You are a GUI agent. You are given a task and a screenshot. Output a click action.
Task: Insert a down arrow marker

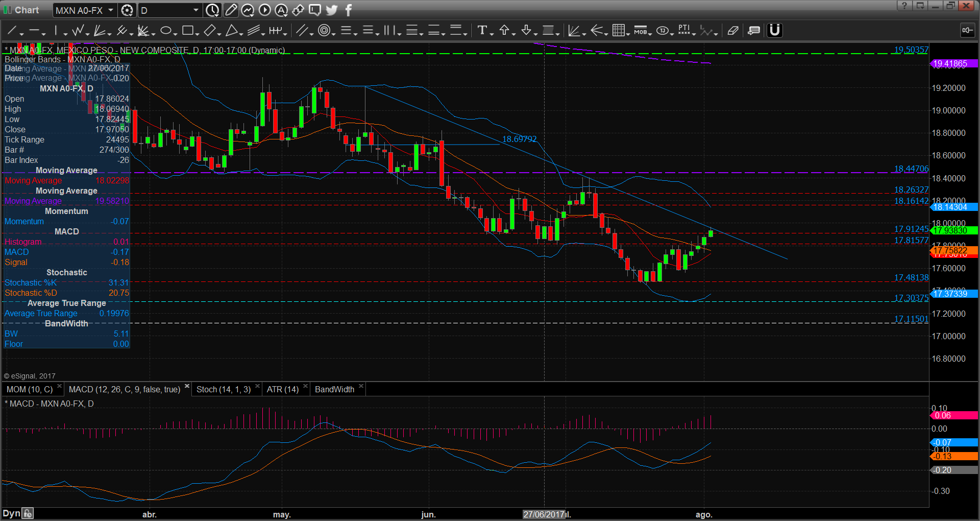click(x=526, y=31)
